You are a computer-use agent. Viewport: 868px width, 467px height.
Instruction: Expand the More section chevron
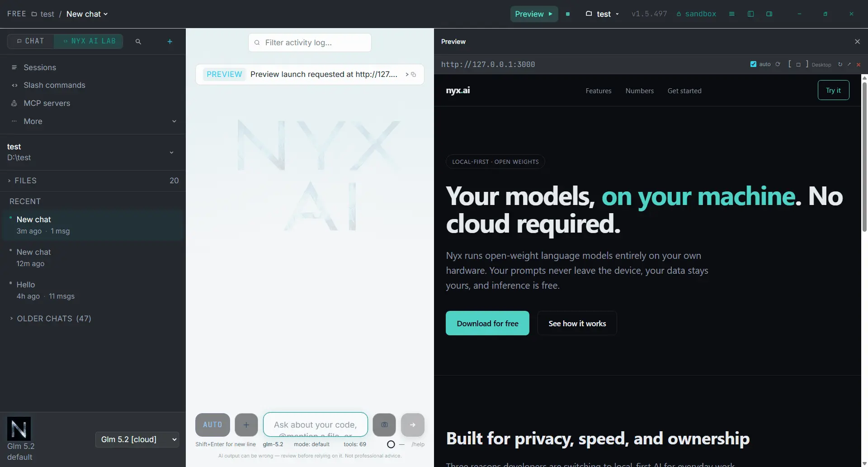click(174, 121)
